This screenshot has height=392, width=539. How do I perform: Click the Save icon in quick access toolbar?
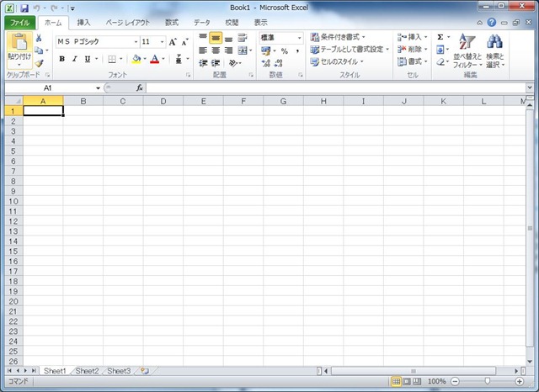(x=24, y=8)
